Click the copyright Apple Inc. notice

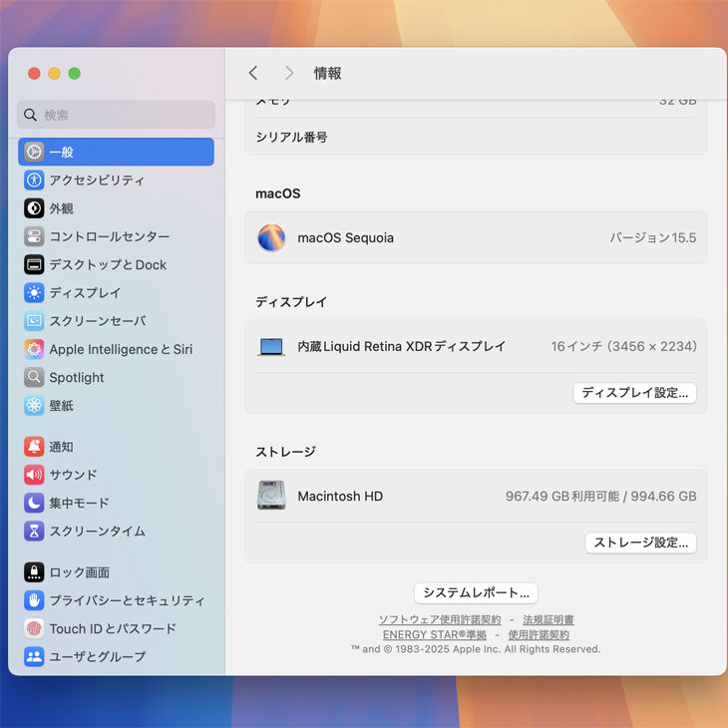click(x=476, y=649)
